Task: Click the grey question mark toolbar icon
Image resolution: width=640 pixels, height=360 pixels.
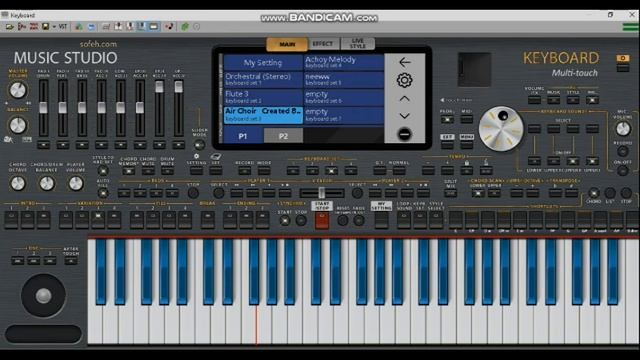Action: pyautogui.click(x=197, y=27)
